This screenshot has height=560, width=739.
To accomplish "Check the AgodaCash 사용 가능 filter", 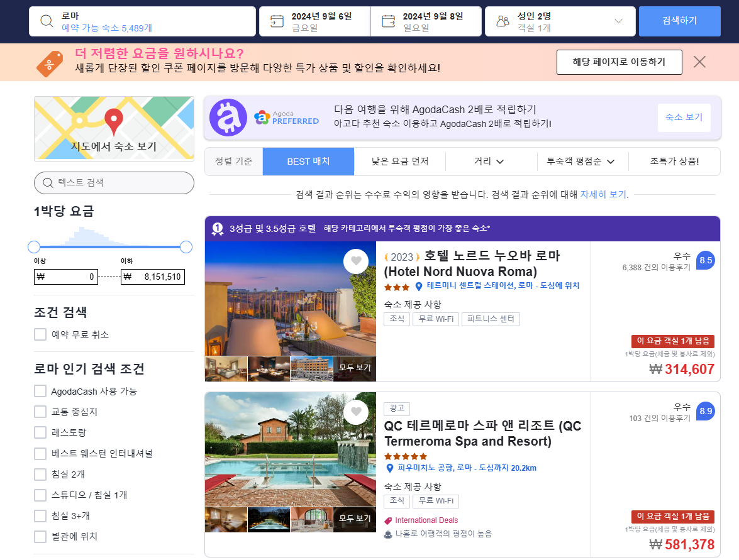I will pos(40,390).
